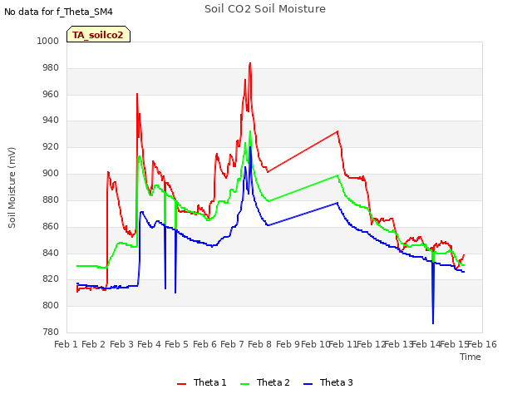This screenshot has width=532, height=399.
Task: Click the 980 y-axis tick label
Action: [51, 67]
